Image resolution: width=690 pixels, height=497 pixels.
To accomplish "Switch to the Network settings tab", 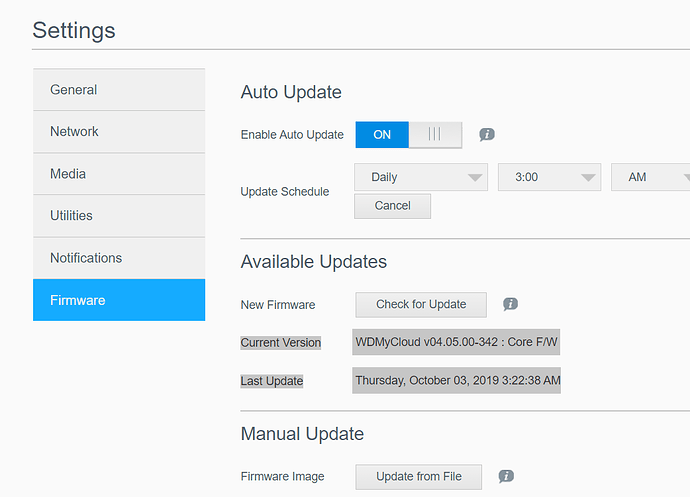I will click(x=119, y=132).
